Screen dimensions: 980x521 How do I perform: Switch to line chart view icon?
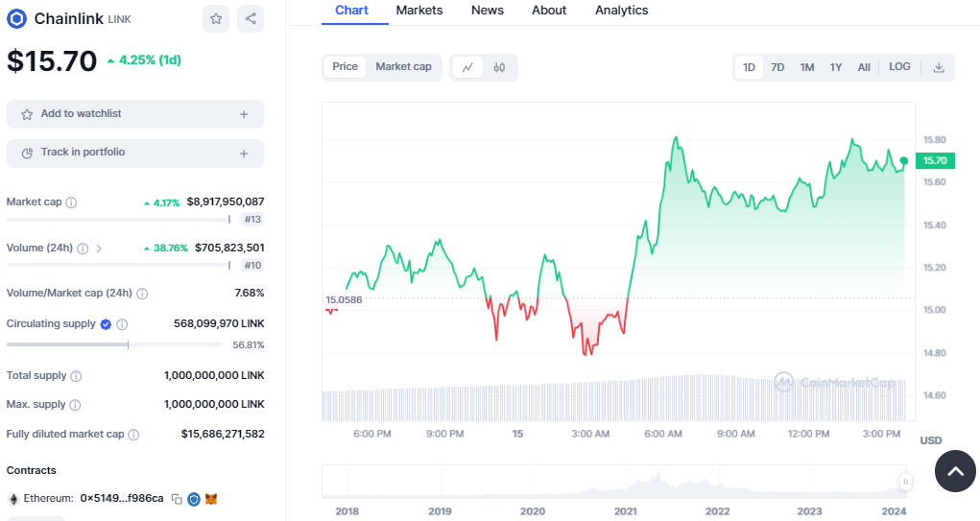coord(467,67)
